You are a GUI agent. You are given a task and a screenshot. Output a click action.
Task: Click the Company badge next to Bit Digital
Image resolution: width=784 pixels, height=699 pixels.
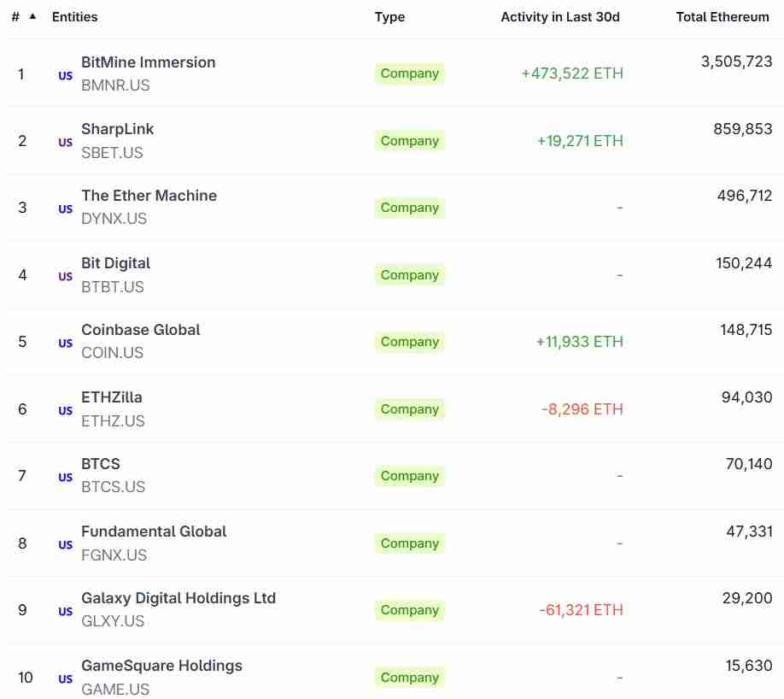(409, 274)
